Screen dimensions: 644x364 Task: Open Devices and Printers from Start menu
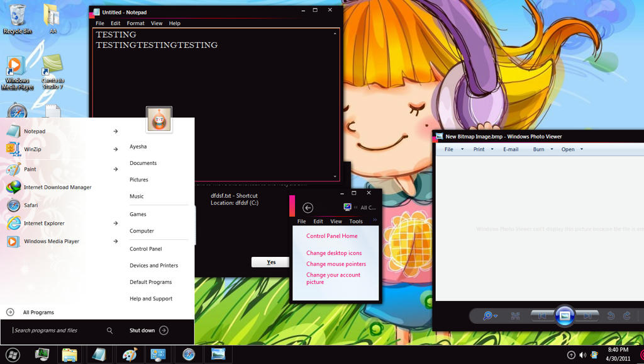[153, 266]
